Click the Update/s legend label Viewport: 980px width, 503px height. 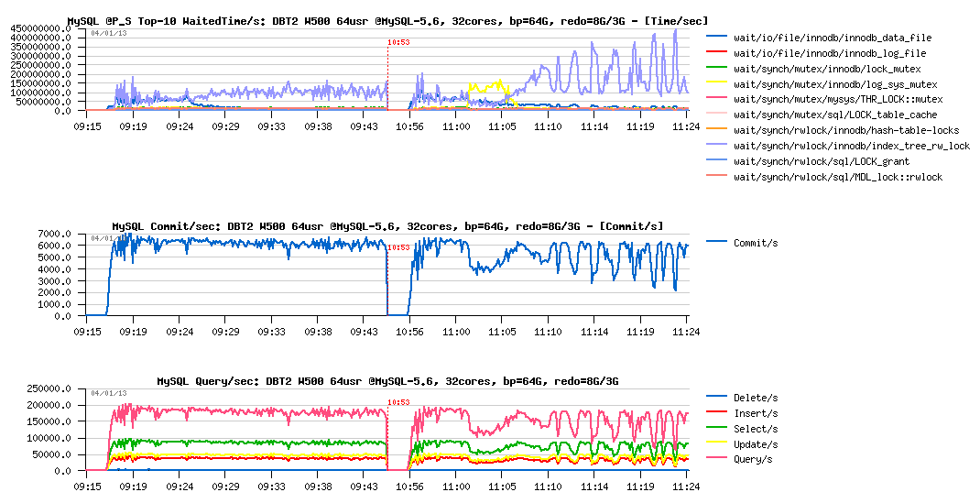[x=756, y=444]
